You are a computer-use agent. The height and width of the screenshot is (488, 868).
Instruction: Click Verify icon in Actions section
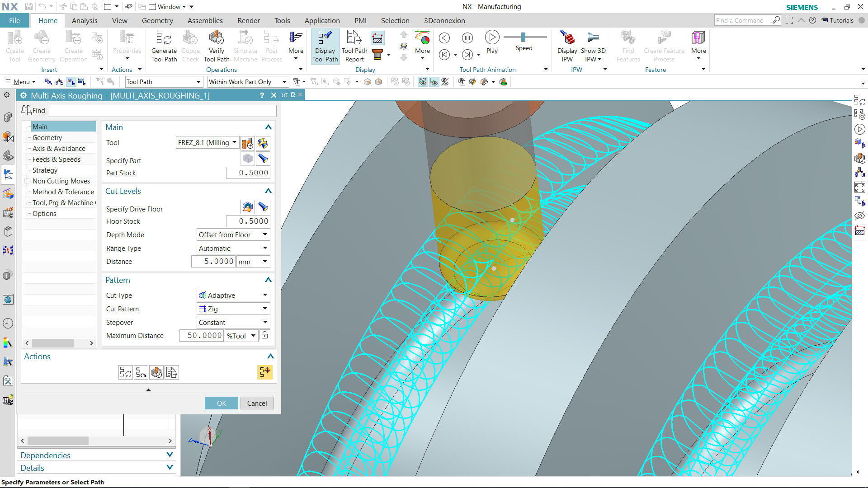point(156,372)
